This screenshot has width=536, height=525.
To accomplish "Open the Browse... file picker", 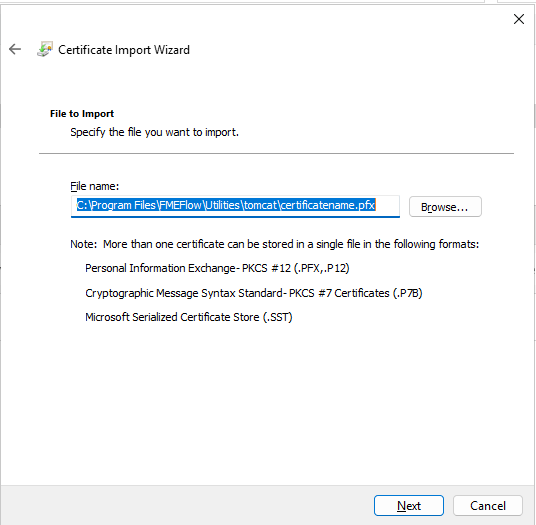I will (445, 206).
